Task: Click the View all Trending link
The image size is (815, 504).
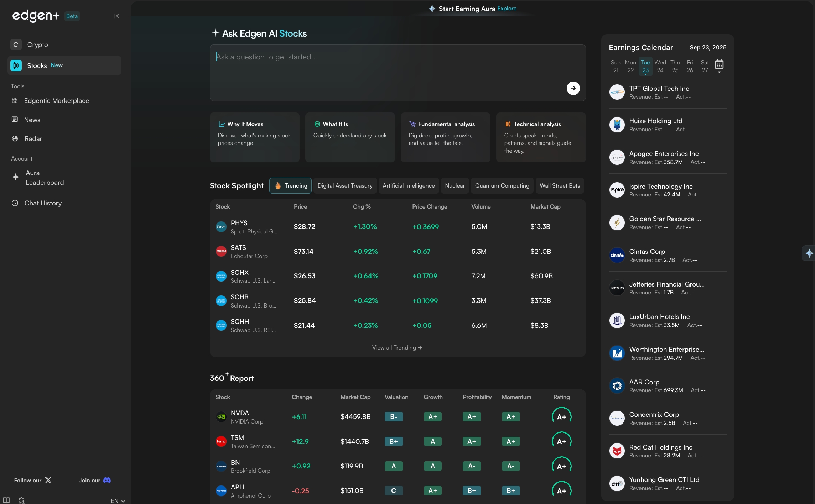Action: 397,348
